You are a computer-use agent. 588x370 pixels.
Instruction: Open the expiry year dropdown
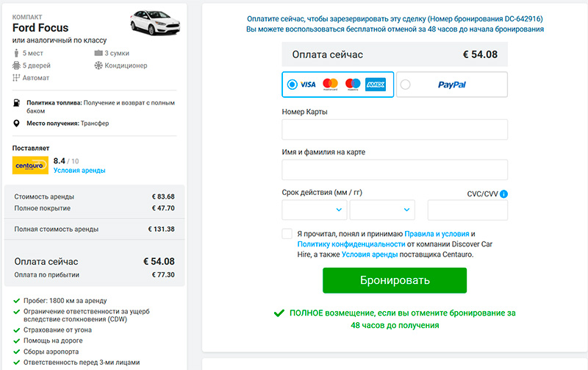point(382,210)
